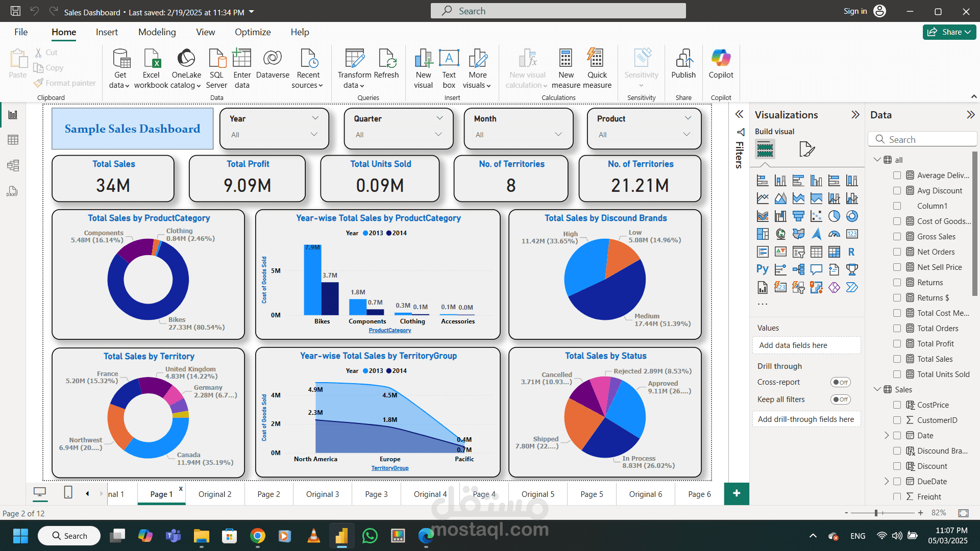The width and height of the screenshot is (980, 551).
Task: Add a new page with plus button
Action: click(736, 493)
